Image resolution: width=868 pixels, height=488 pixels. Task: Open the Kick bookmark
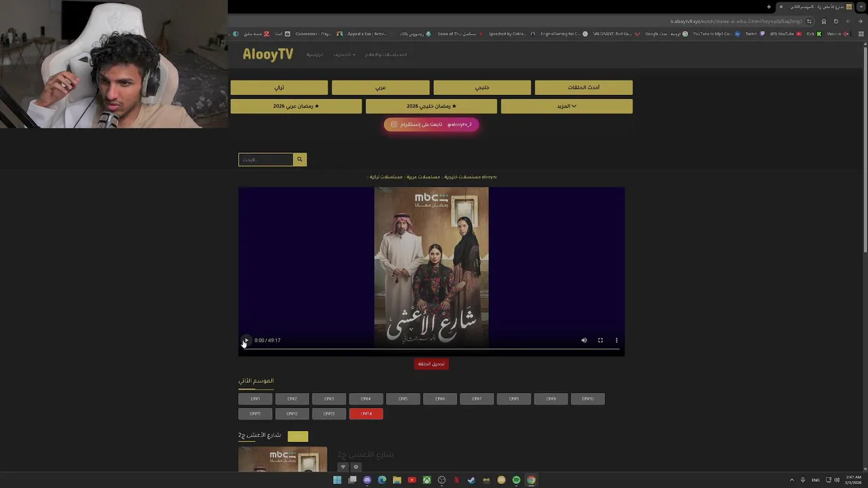814,34
